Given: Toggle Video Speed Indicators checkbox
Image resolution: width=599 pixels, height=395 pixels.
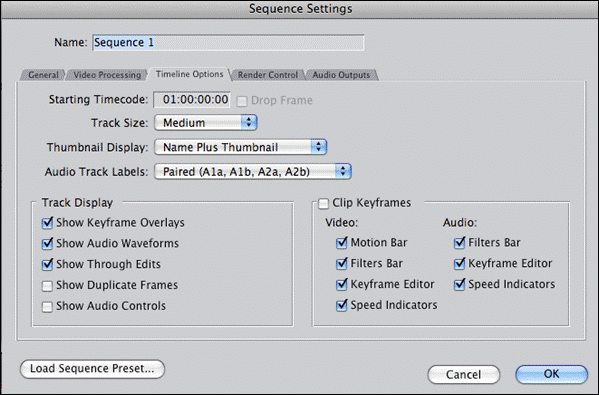Looking at the screenshot, I should click(x=342, y=305).
